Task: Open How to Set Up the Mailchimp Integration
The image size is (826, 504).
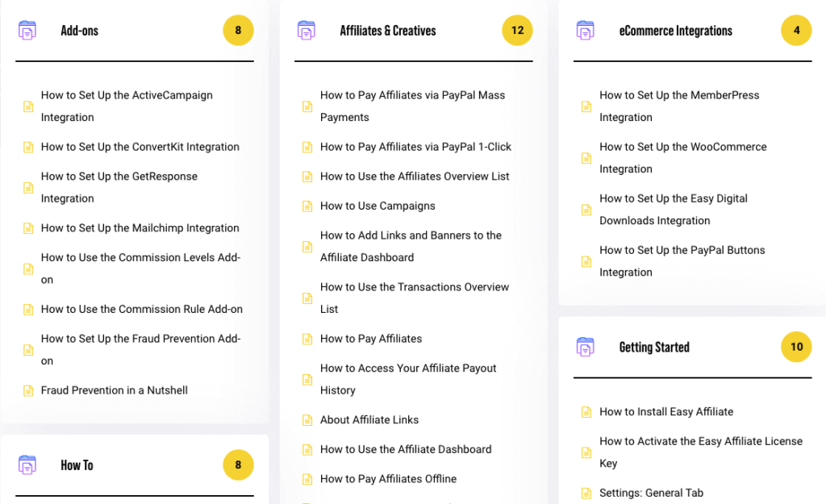Action: point(140,228)
